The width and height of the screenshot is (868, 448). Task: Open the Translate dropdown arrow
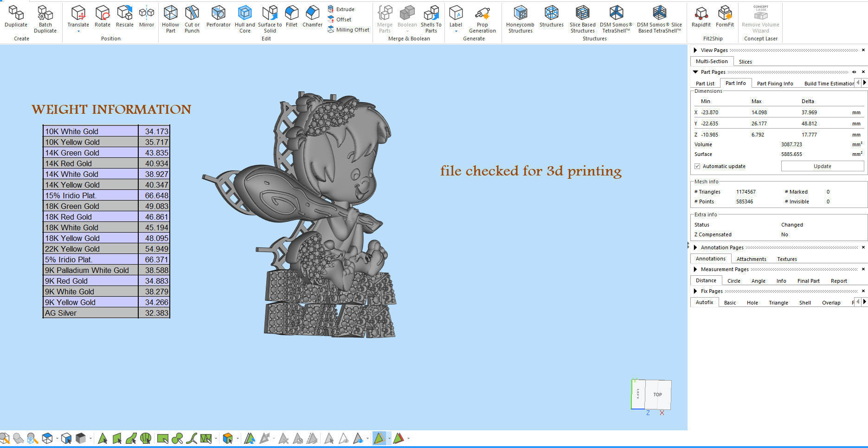tap(78, 31)
